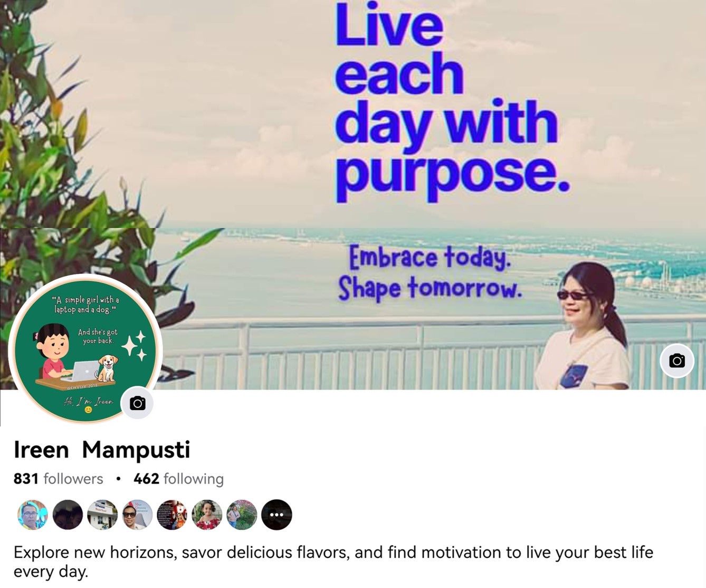Viewport: 706px width, 588px height.
Task: View the 462 following list
Action: (178, 479)
